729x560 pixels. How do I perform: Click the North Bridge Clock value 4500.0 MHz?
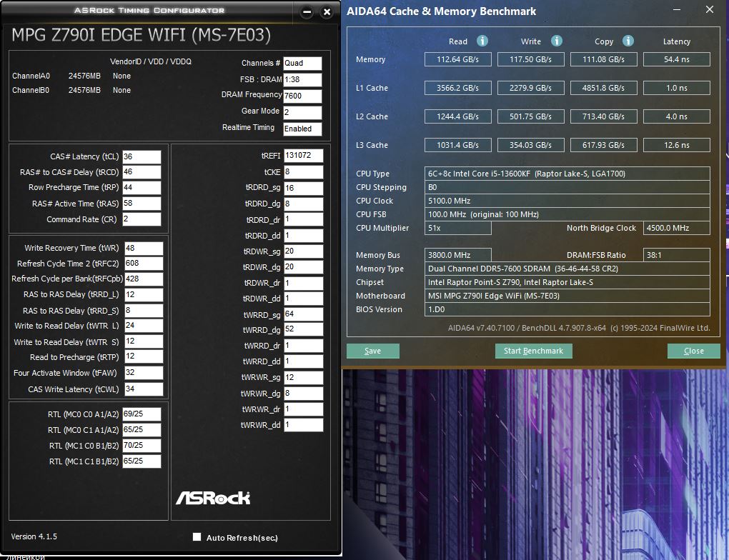676,228
